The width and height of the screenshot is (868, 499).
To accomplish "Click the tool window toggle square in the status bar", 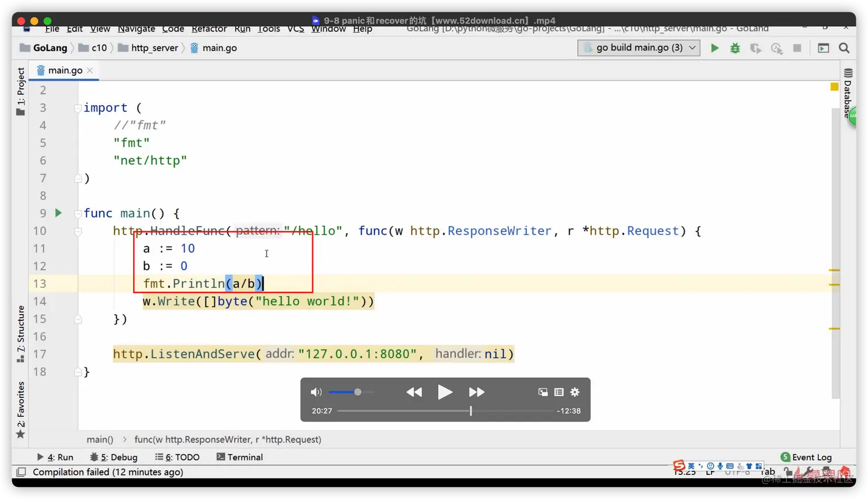I will click(x=21, y=472).
